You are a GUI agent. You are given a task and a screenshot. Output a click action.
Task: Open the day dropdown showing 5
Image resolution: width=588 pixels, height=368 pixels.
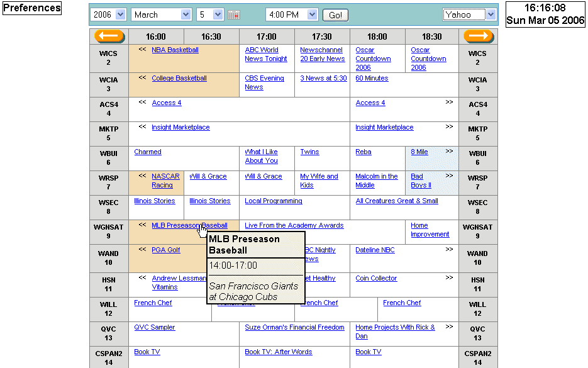pos(211,14)
